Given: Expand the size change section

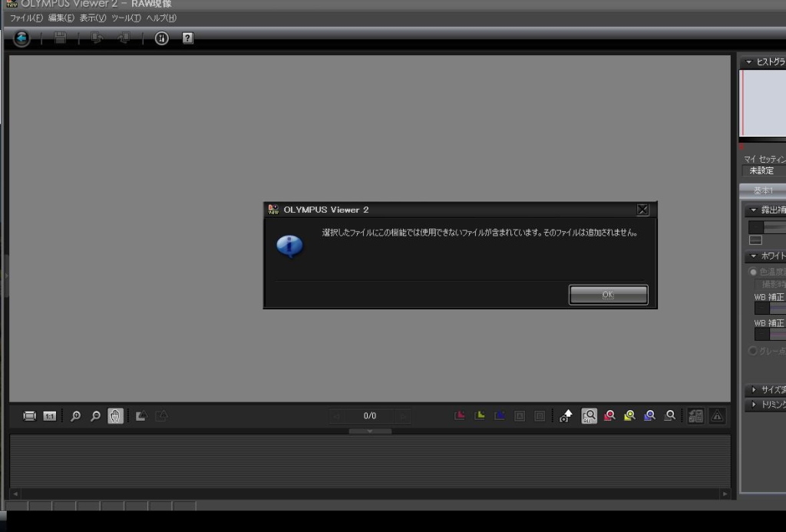Looking at the screenshot, I should [754, 389].
